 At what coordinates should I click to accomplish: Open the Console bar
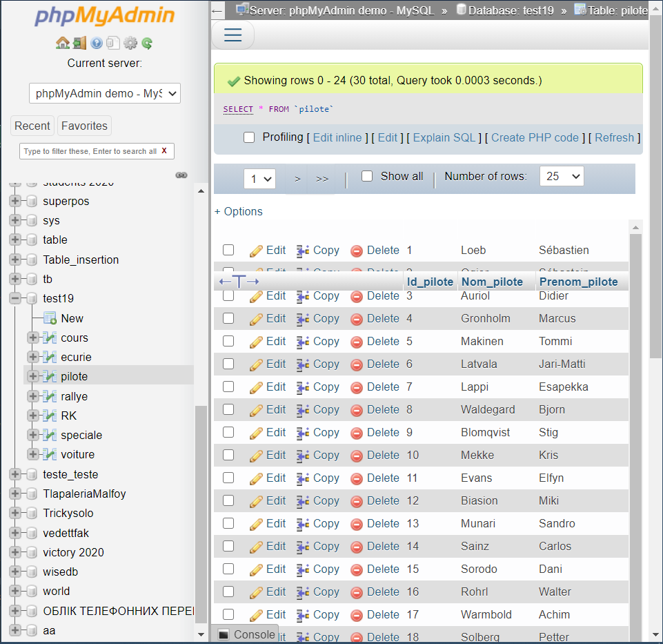click(x=246, y=634)
